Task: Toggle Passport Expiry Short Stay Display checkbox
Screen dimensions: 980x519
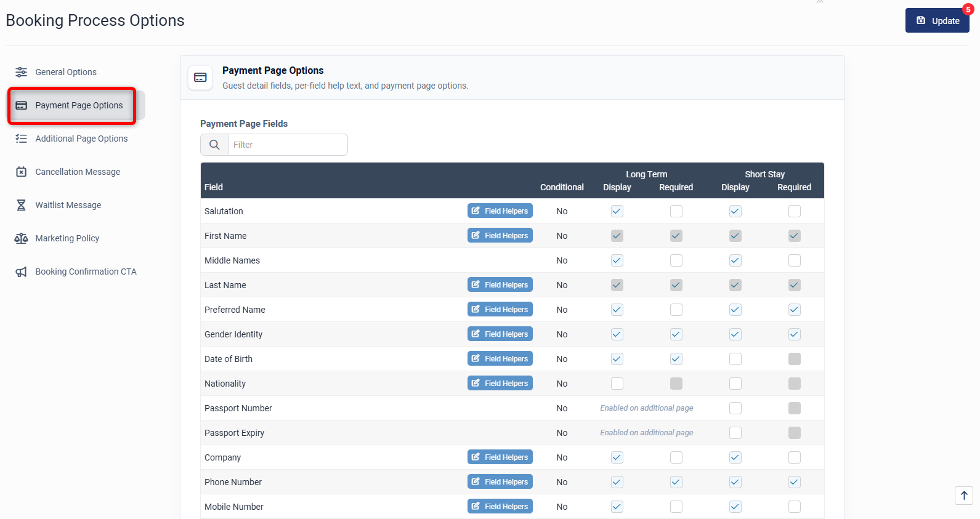Action: (735, 433)
